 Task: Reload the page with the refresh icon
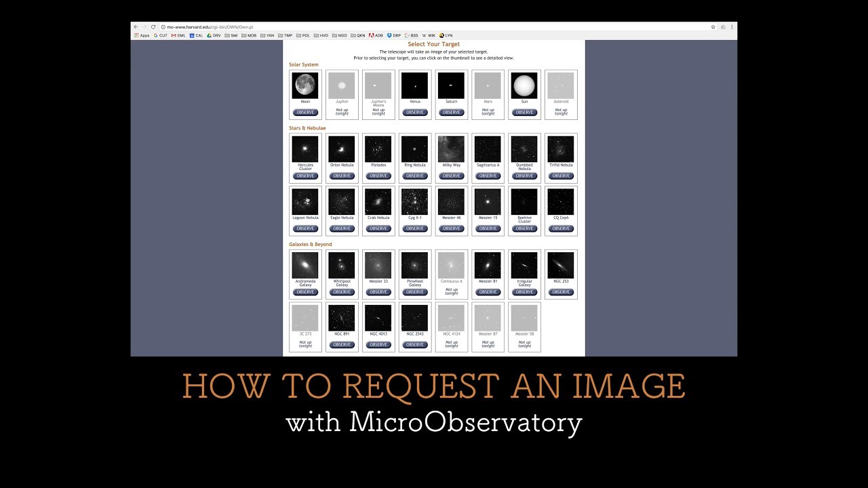pos(153,27)
